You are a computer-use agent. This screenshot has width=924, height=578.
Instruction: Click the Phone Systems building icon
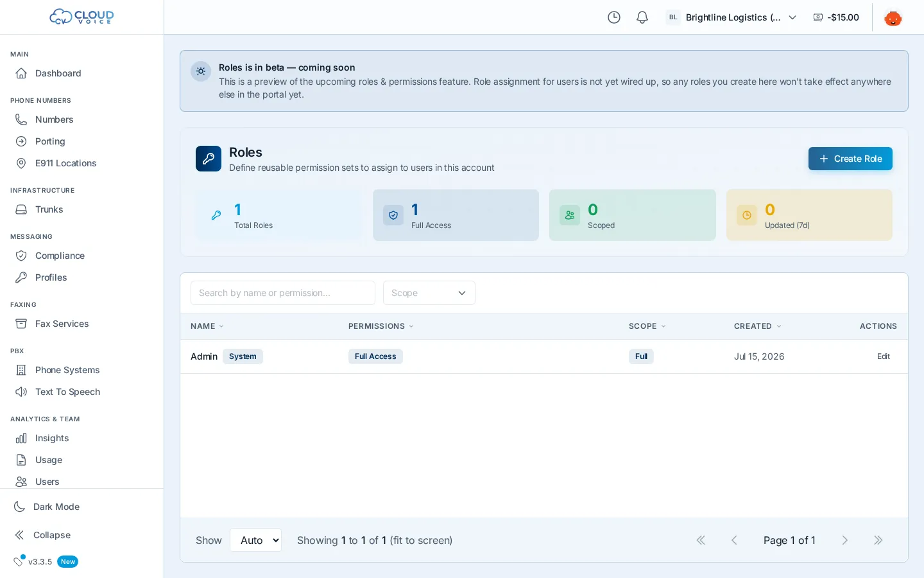tap(21, 370)
